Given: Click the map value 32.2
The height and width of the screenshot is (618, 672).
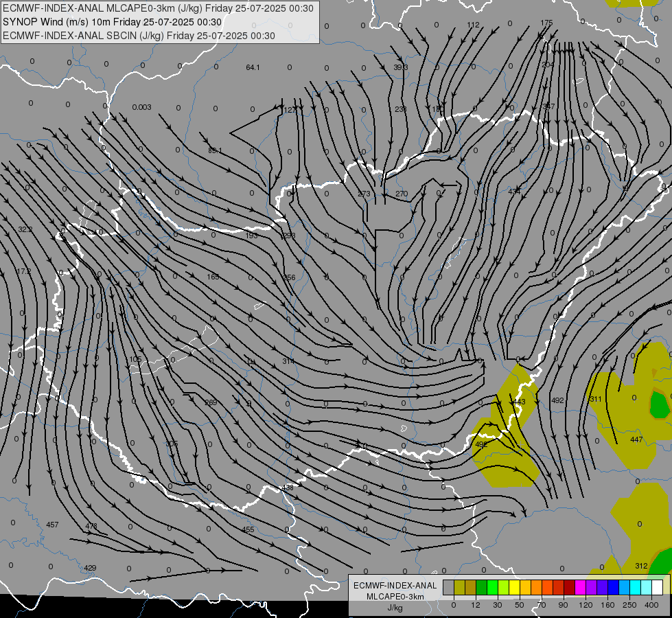Looking at the screenshot, I should click(25, 229).
